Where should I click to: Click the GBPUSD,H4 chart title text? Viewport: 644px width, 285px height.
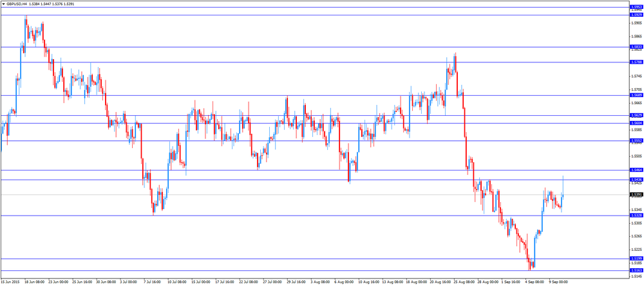point(17,3)
